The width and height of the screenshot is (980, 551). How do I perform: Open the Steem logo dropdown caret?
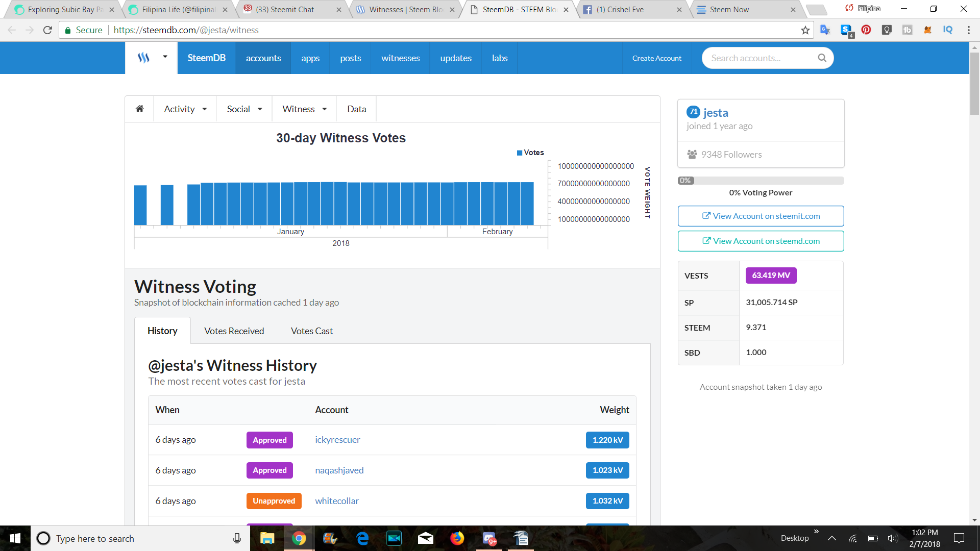[165, 57]
